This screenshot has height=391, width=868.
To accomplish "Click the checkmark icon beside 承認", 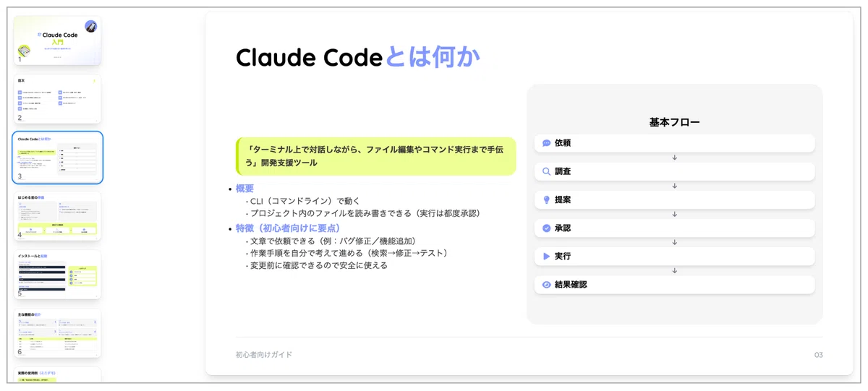I will (x=547, y=228).
